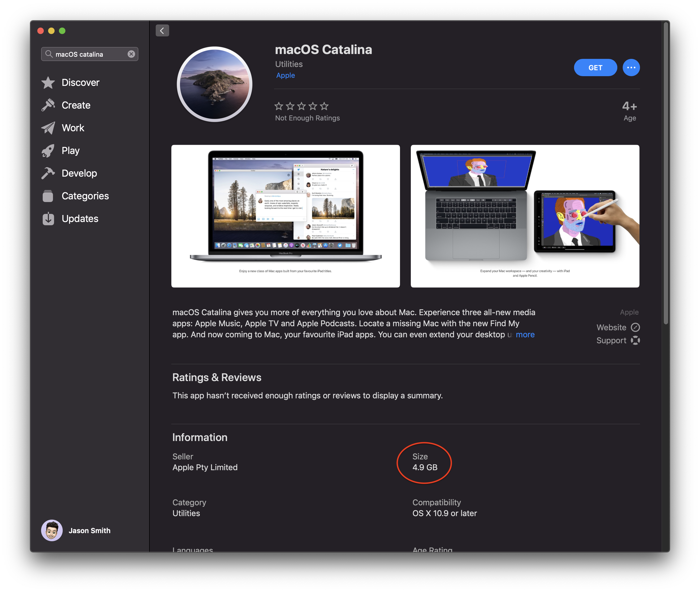Screen dimensions: 700x592
Task: Open the Jason Smith account name
Action: pos(89,531)
